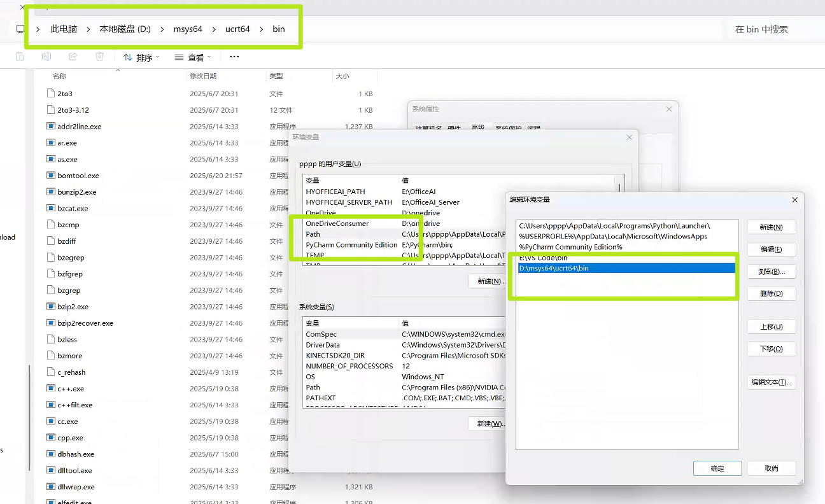Select D:\msys64\ucrt64\bin path entry
The width and height of the screenshot is (825, 504).
[x=626, y=268]
